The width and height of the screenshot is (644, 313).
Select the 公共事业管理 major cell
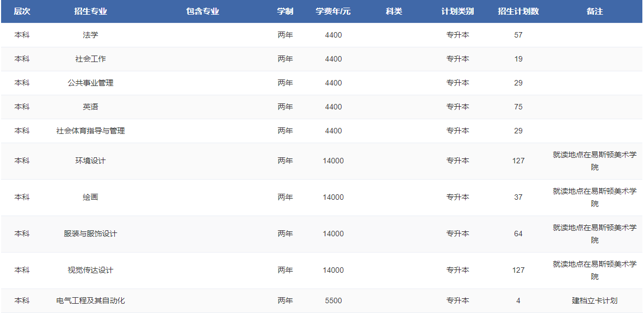point(90,83)
